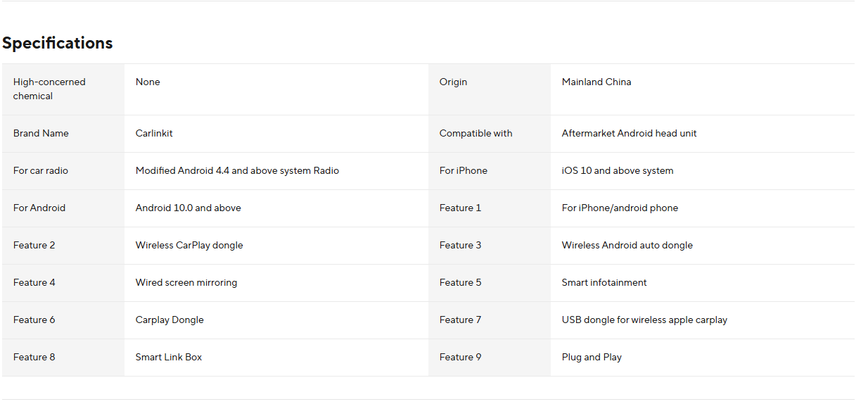Click the Origin value Mainland China
The height and width of the screenshot is (404, 868).
(596, 82)
